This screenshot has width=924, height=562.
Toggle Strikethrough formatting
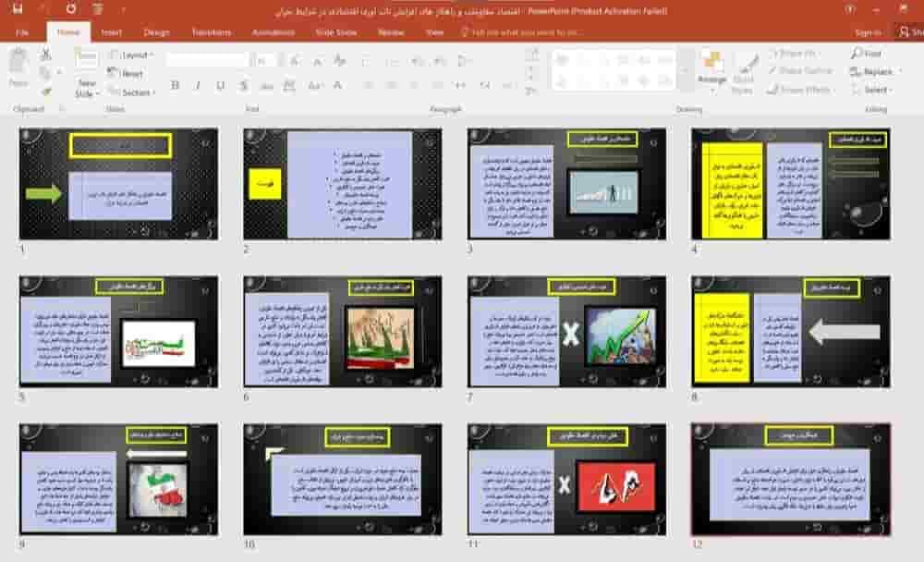[x=266, y=86]
